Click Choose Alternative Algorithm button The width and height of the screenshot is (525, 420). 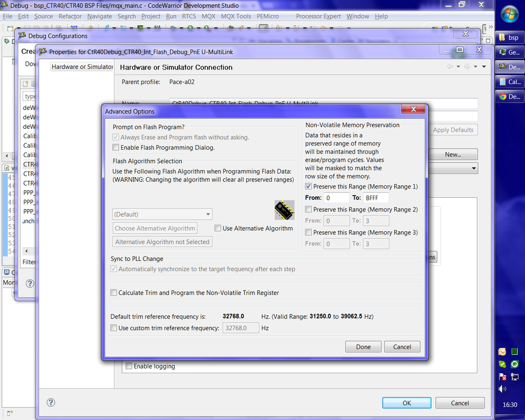point(155,228)
